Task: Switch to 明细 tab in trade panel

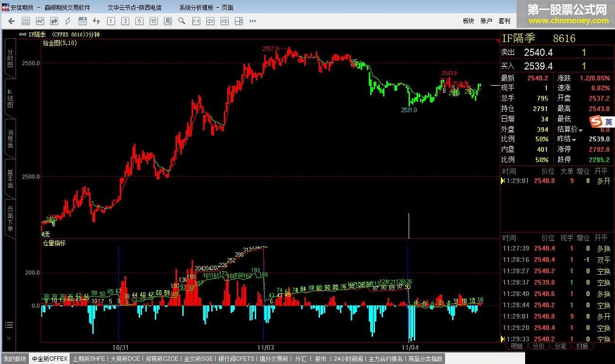Action: pos(517,346)
